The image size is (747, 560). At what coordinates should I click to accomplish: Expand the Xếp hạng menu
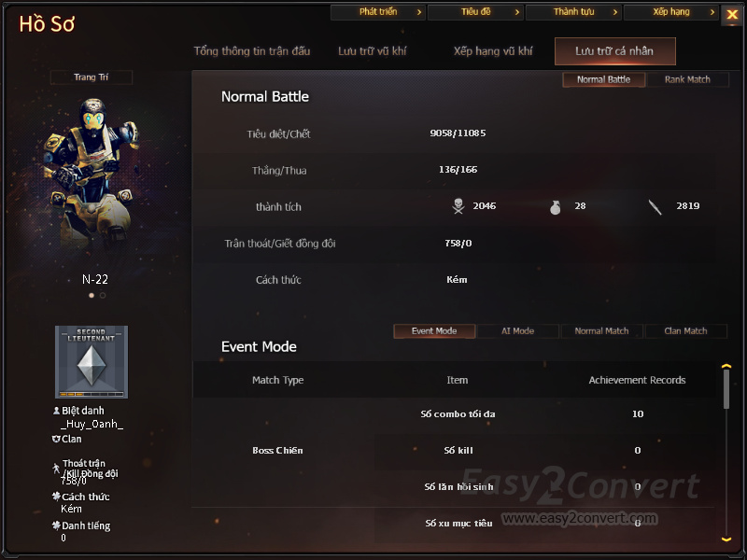671,12
